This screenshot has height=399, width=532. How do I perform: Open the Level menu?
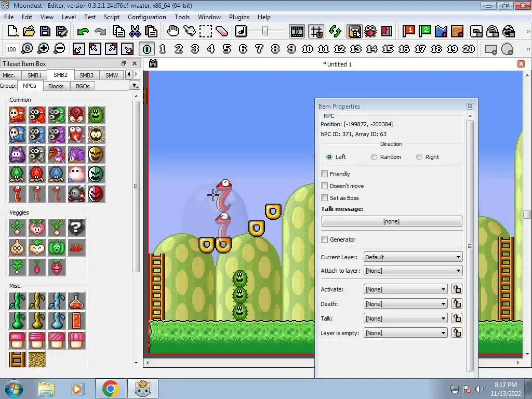click(x=69, y=17)
